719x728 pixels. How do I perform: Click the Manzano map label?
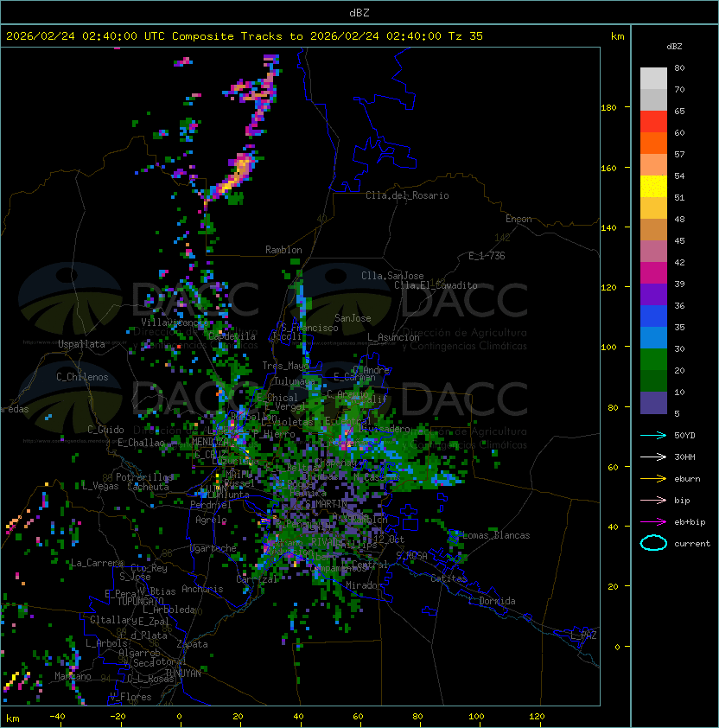point(73,676)
